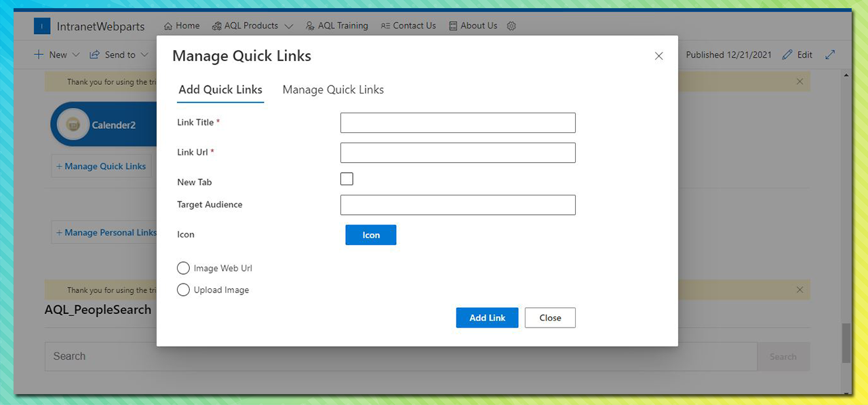Click the IntranetWebparts site logo icon
The width and height of the screenshot is (868, 405).
(x=42, y=26)
